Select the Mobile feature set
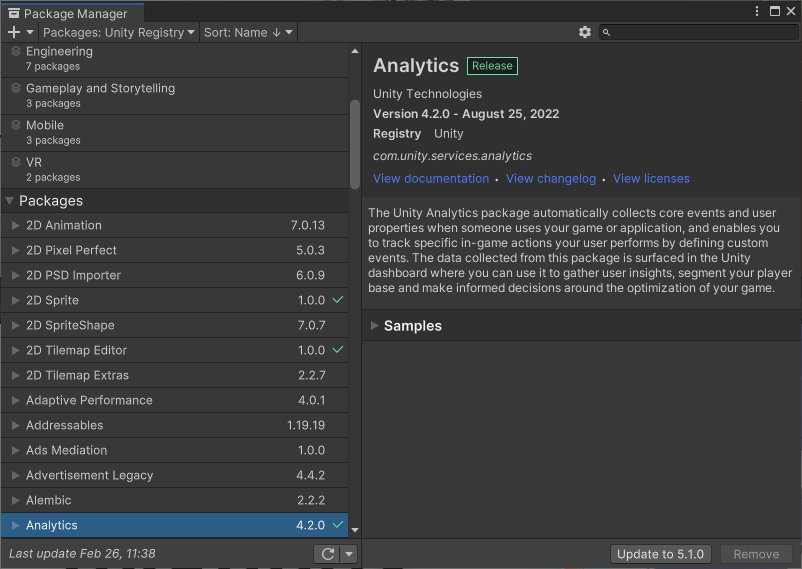The image size is (802, 569). pos(174,133)
